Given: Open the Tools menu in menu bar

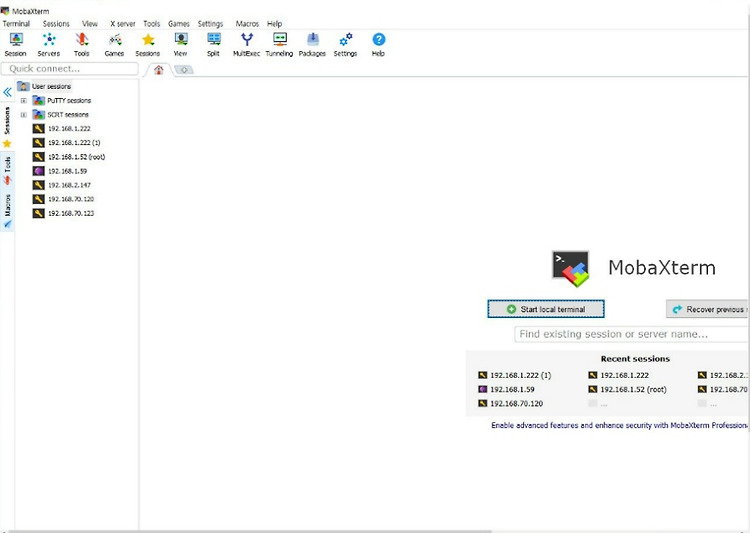Looking at the screenshot, I should pos(152,23).
